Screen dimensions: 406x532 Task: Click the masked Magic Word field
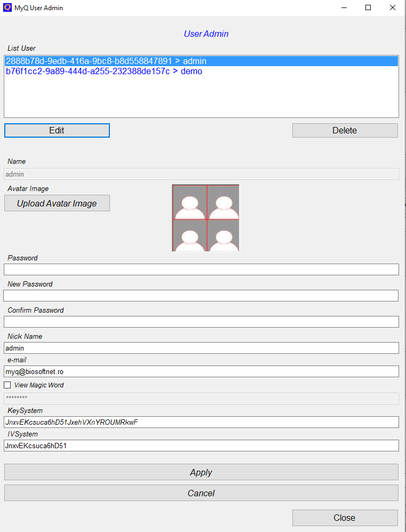pyautogui.click(x=202, y=398)
